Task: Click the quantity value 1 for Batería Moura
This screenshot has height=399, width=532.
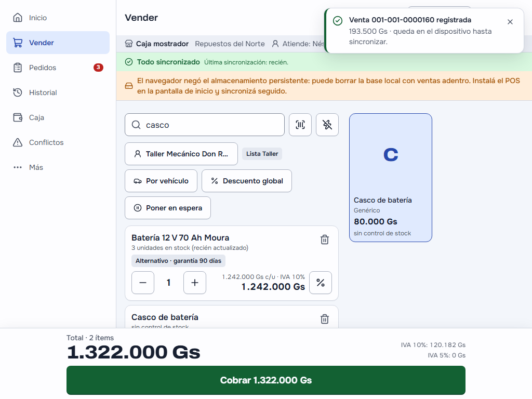Action: pos(169,283)
